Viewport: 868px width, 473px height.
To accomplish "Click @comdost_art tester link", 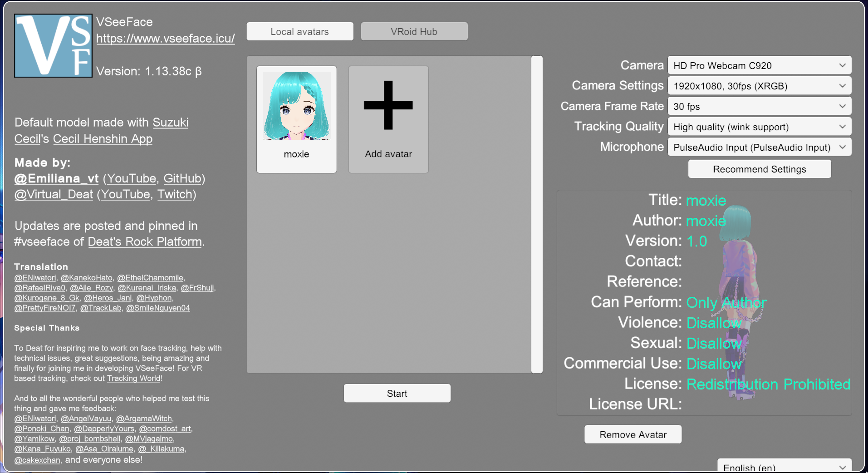I will coord(165,429).
